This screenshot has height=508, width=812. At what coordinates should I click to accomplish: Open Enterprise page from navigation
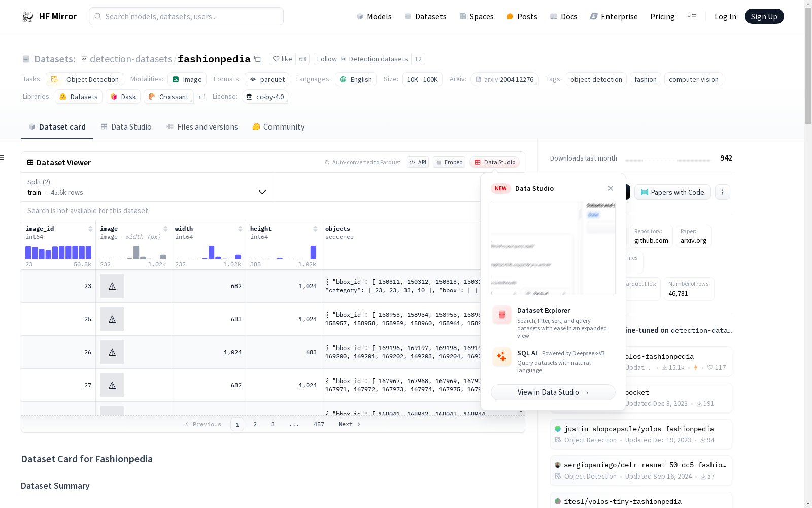click(614, 16)
